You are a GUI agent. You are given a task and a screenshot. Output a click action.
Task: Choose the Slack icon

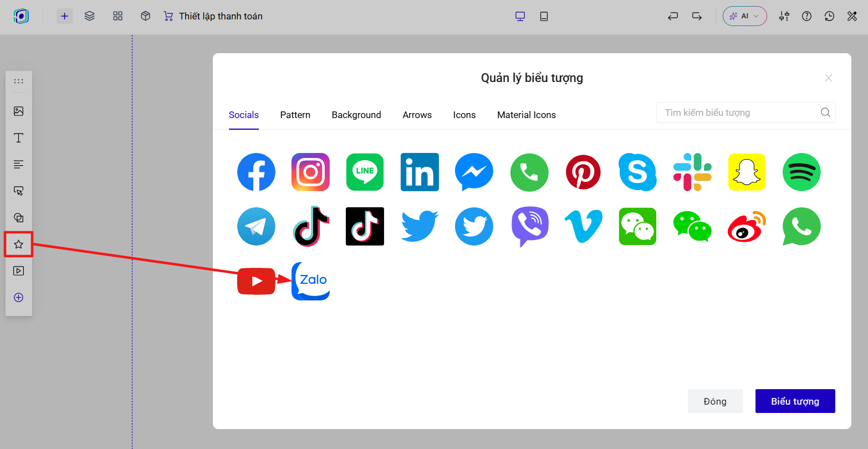[x=692, y=172]
